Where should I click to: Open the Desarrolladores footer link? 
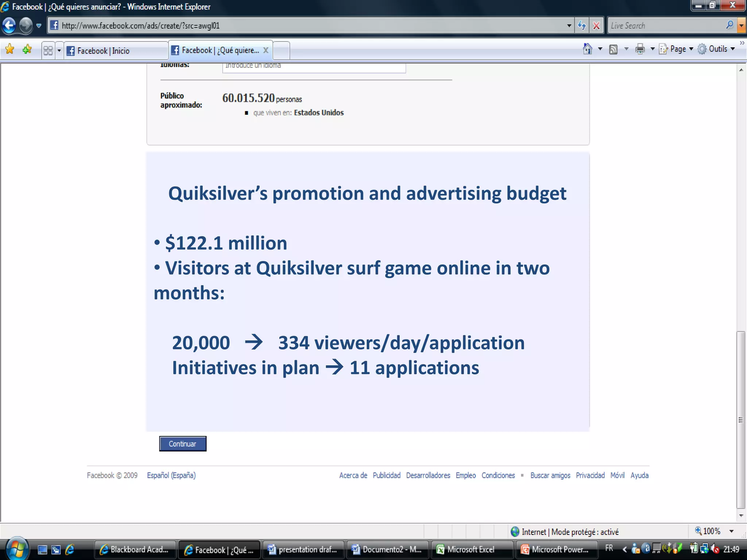click(x=428, y=475)
